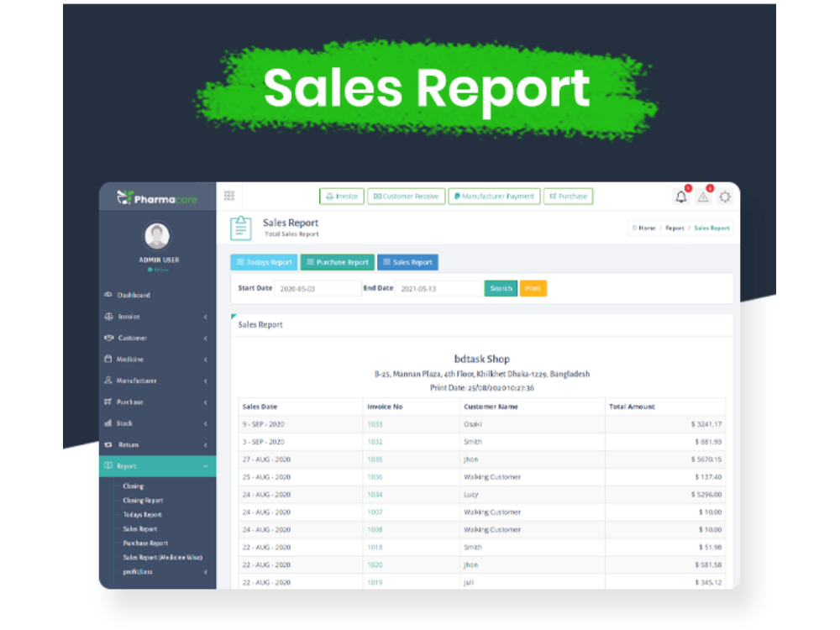Open the Closing submenu item
This screenshot has width=840, height=630.
click(x=134, y=486)
